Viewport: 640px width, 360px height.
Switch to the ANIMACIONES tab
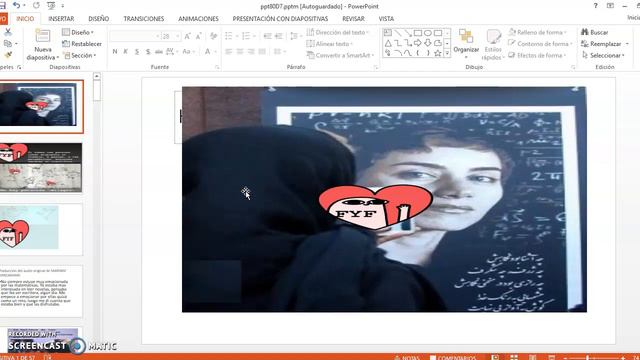coord(198,19)
